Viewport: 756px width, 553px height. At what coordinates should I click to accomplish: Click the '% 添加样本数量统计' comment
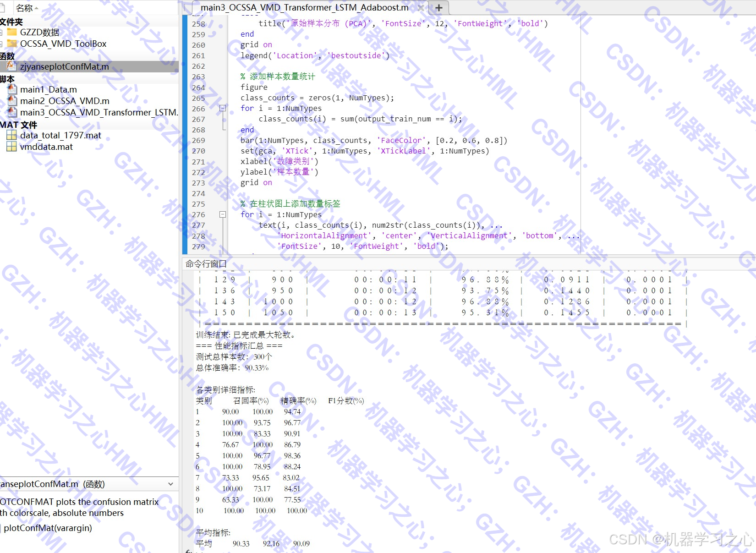278,77
